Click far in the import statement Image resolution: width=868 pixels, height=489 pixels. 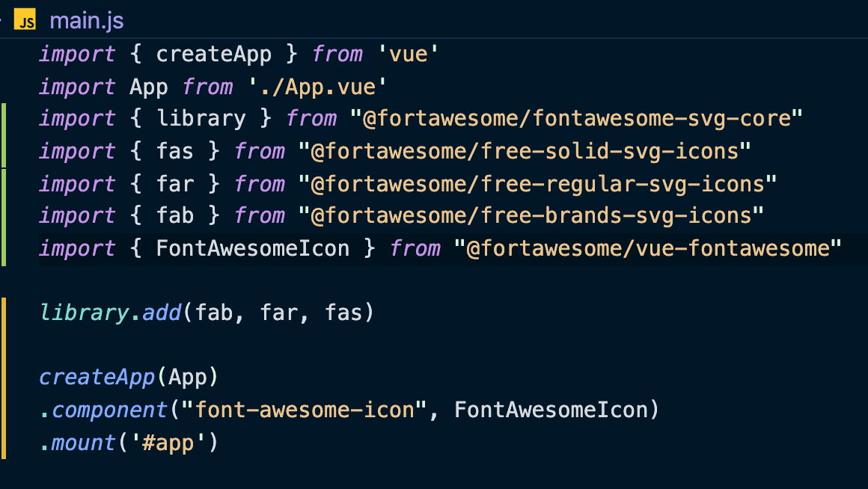coord(175,184)
